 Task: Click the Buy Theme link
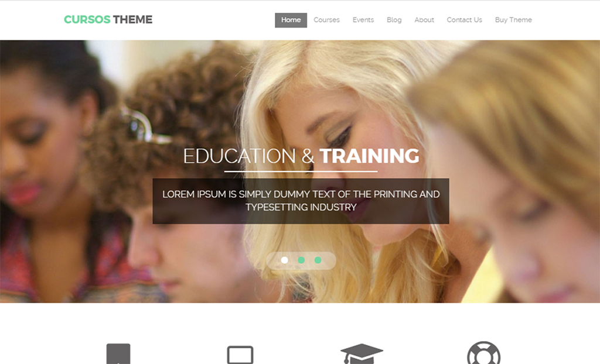(513, 20)
